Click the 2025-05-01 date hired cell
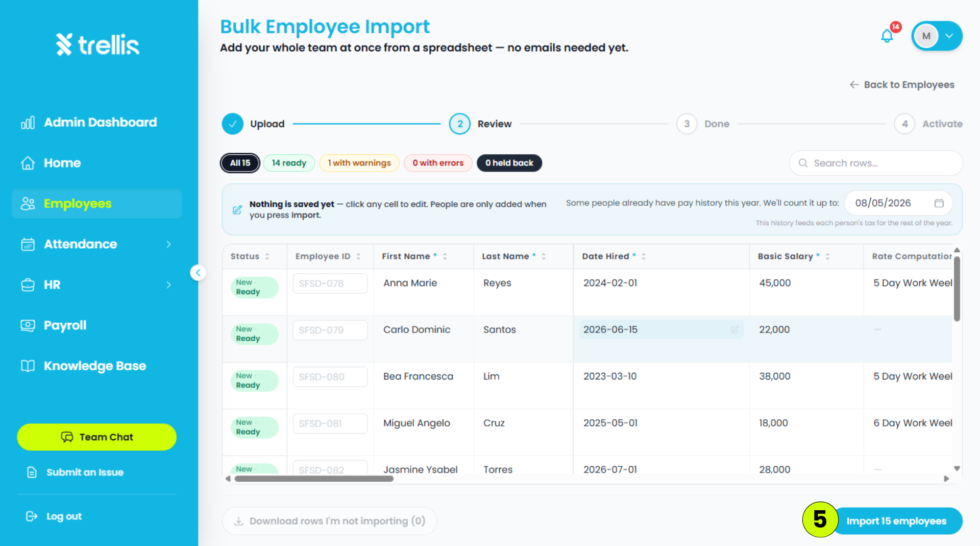980x546 pixels. (x=661, y=433)
